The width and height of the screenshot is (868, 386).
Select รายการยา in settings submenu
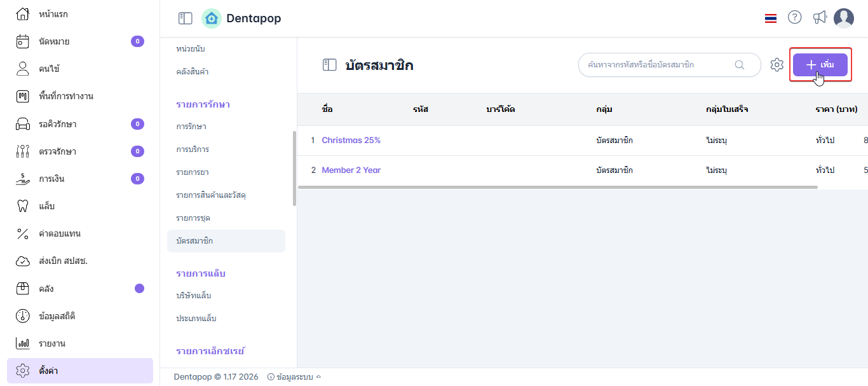click(193, 172)
